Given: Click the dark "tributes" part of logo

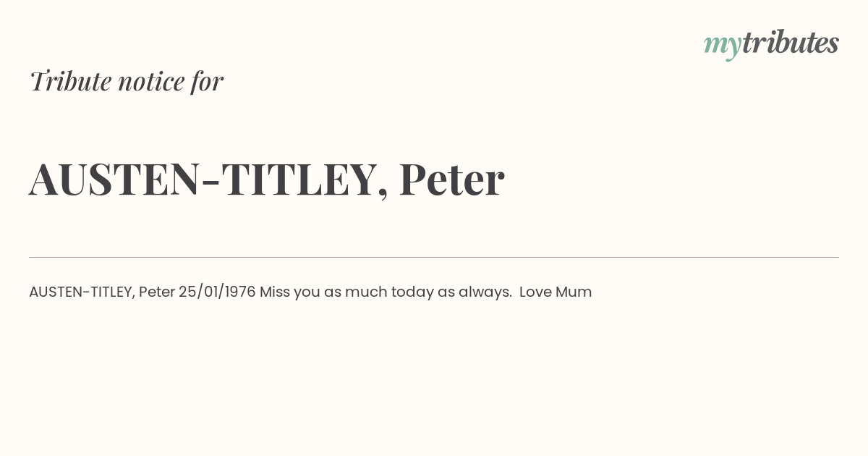Looking at the screenshot, I should point(791,43).
